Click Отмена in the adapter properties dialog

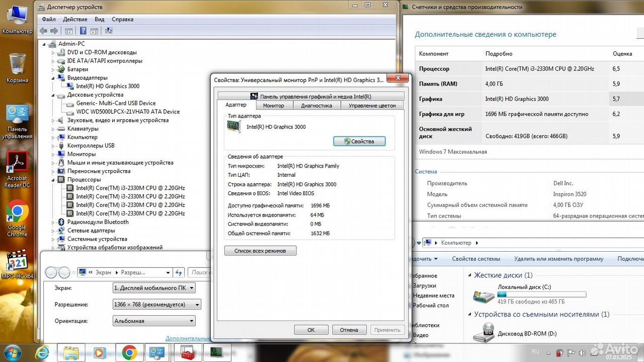pyautogui.click(x=349, y=330)
